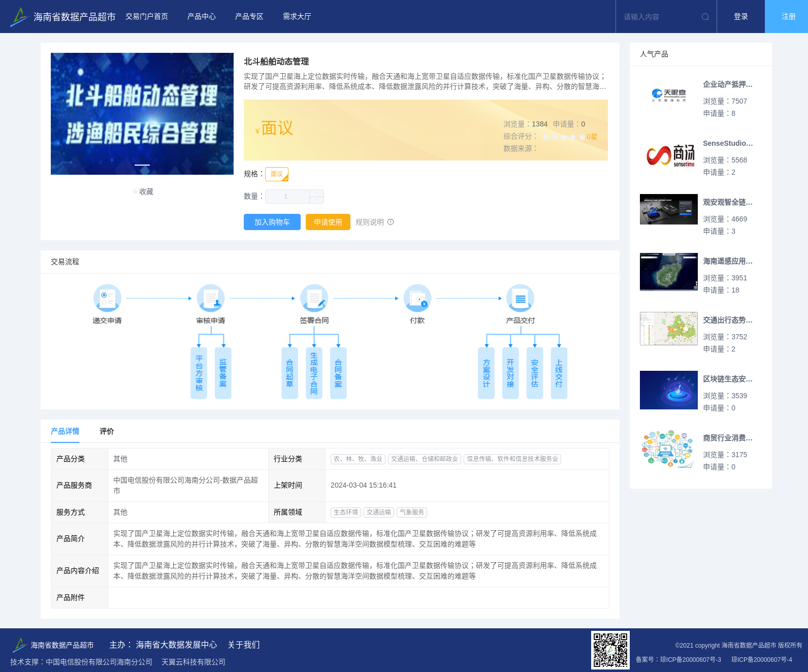Click the 生成电子合同 sub-step box
The height and width of the screenshot is (672, 808).
point(314,373)
